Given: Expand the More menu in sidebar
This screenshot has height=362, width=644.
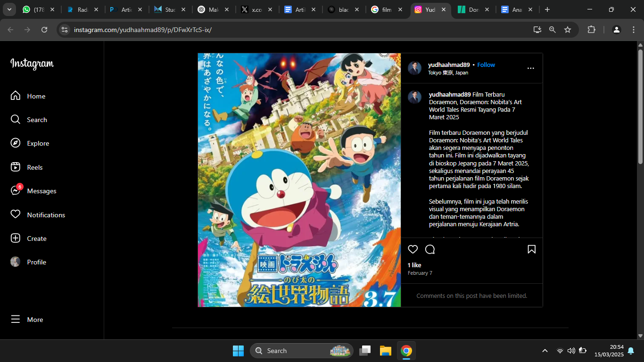Looking at the screenshot, I should pyautogui.click(x=27, y=320).
